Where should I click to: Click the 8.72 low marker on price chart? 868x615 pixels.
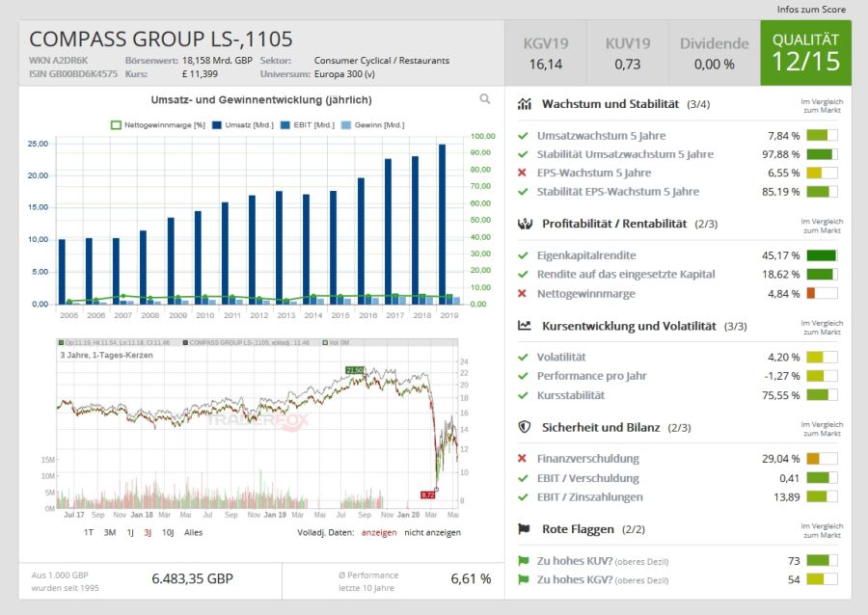point(428,495)
